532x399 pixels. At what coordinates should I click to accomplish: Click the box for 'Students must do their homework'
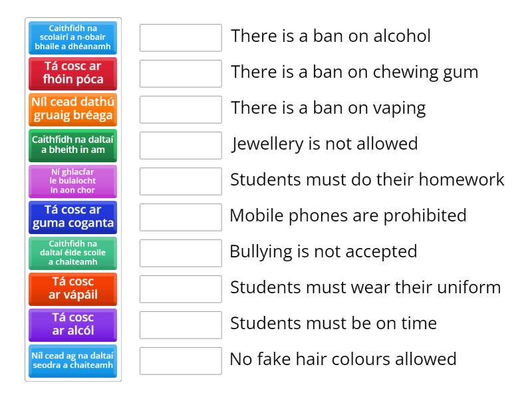click(x=180, y=182)
